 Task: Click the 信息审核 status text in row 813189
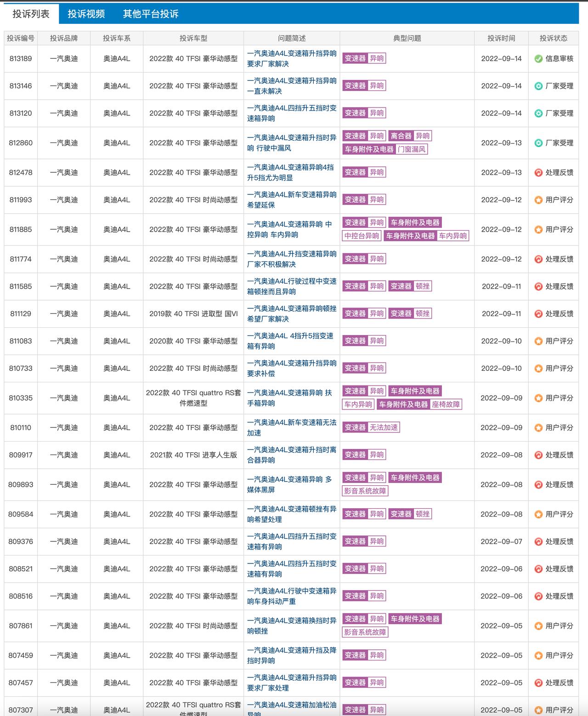coord(559,59)
